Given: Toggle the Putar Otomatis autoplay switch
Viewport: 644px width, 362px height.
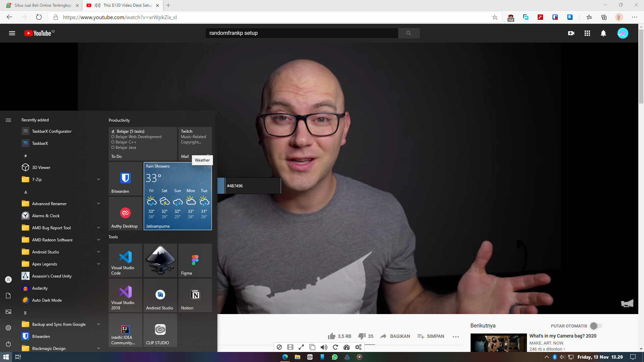Looking at the screenshot, I should point(596,326).
